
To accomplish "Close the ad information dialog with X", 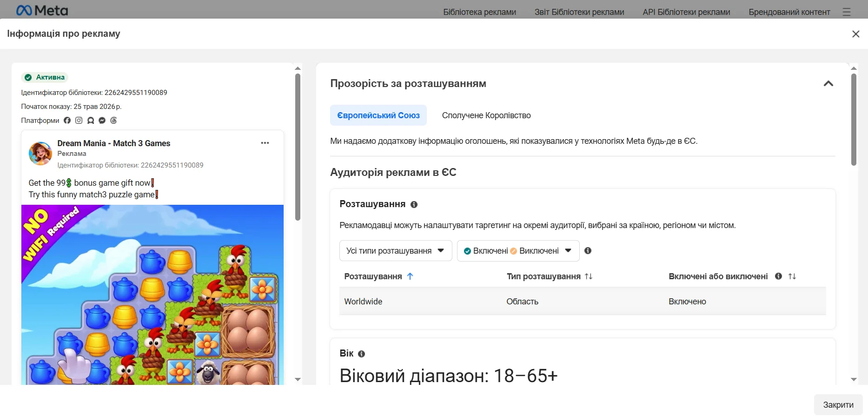I will (855, 34).
